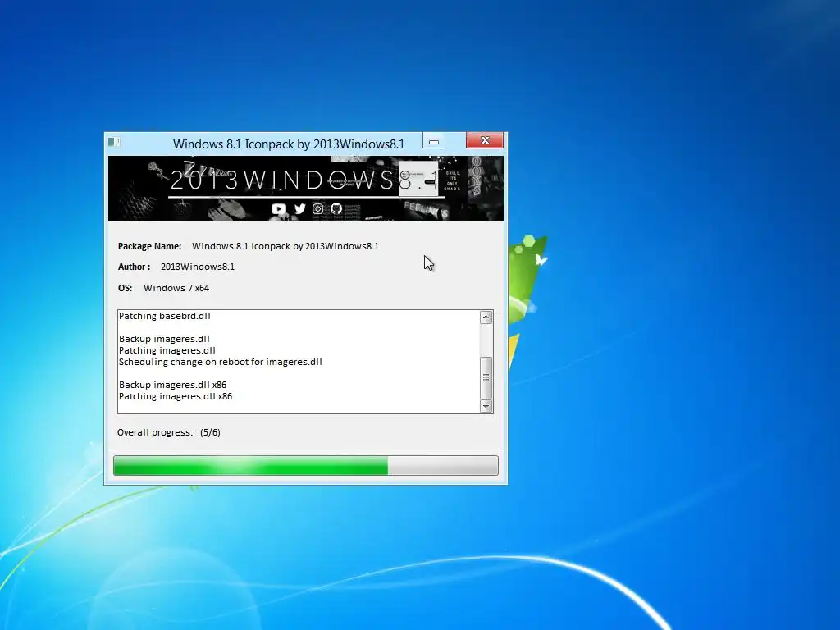The width and height of the screenshot is (840, 630).
Task: Click the log scrollbar thumb
Action: (486, 377)
